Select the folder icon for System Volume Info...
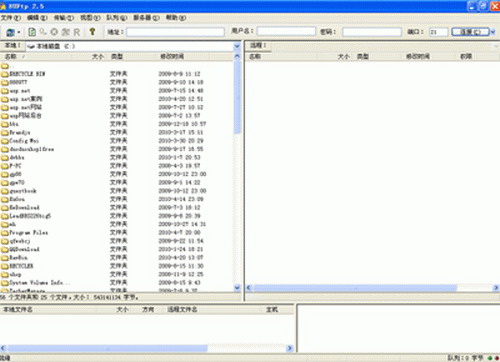500x362 pixels. (x=5, y=283)
